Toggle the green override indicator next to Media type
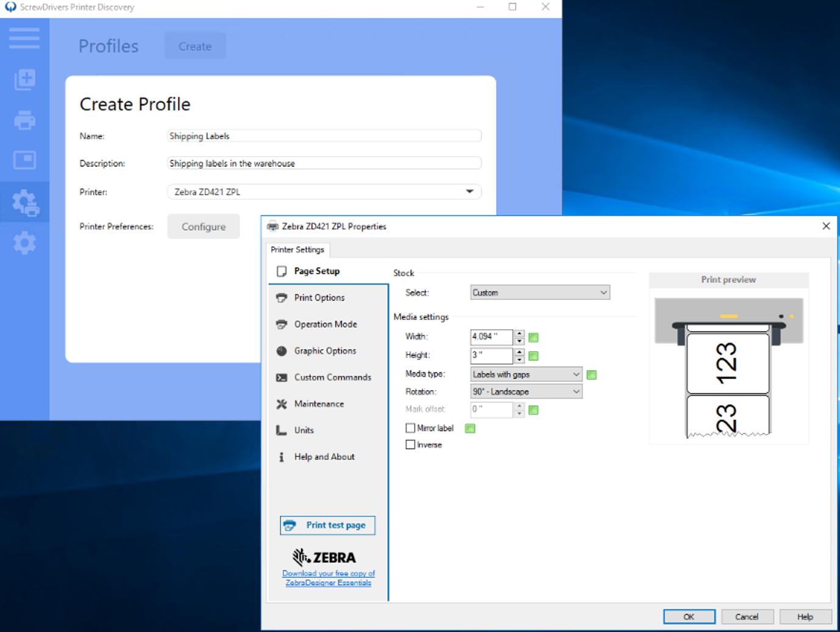The height and width of the screenshot is (632, 840). [591, 374]
